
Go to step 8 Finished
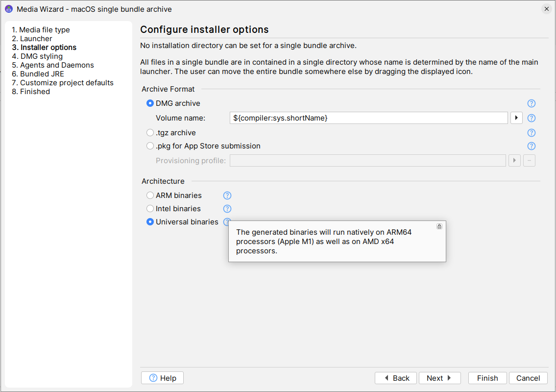pos(31,92)
